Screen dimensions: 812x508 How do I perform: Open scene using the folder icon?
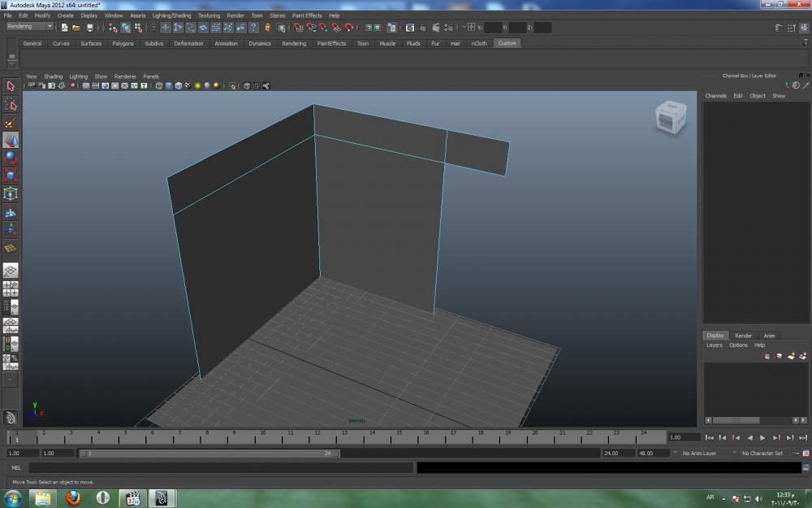coord(76,28)
